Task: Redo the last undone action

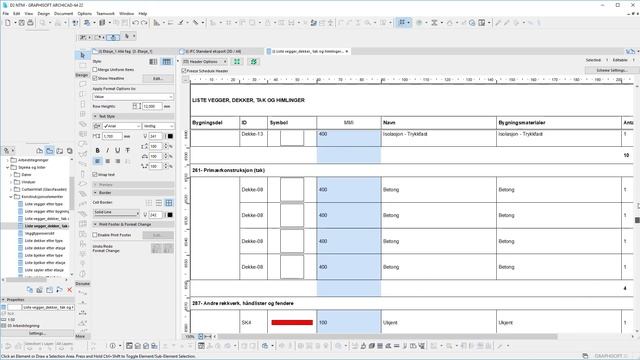Action: tap(144, 23)
